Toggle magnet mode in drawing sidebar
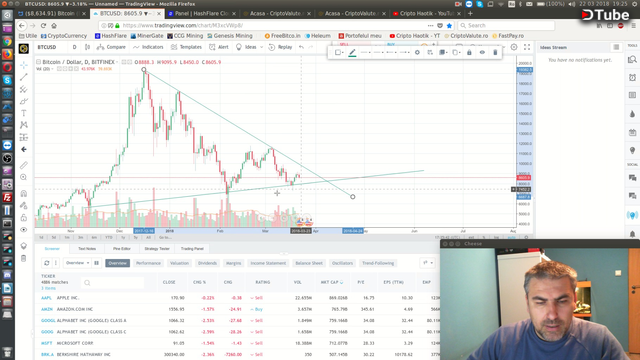Viewport: 640px width, 360px height. pos(24,193)
